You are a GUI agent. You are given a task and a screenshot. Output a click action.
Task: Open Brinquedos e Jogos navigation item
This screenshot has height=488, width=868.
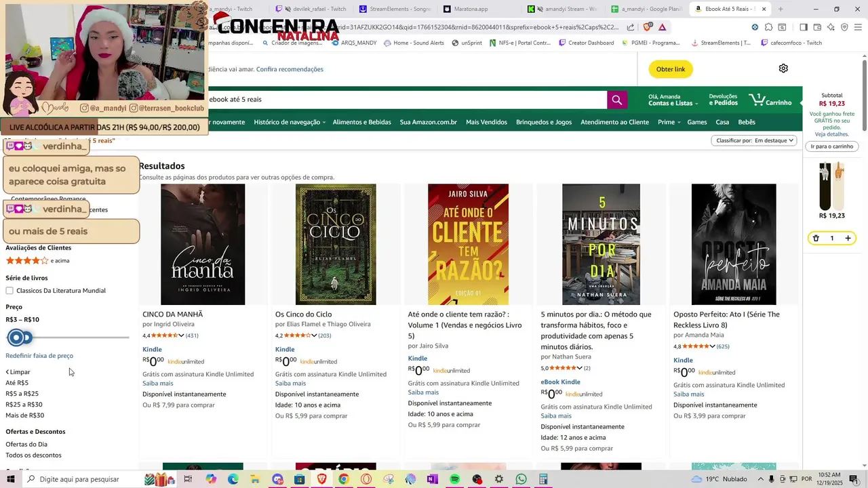coord(544,122)
